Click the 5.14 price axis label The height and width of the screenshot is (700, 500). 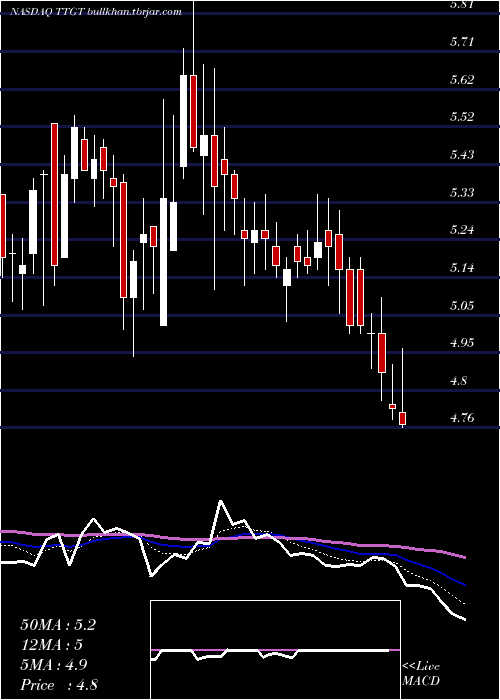(x=462, y=268)
